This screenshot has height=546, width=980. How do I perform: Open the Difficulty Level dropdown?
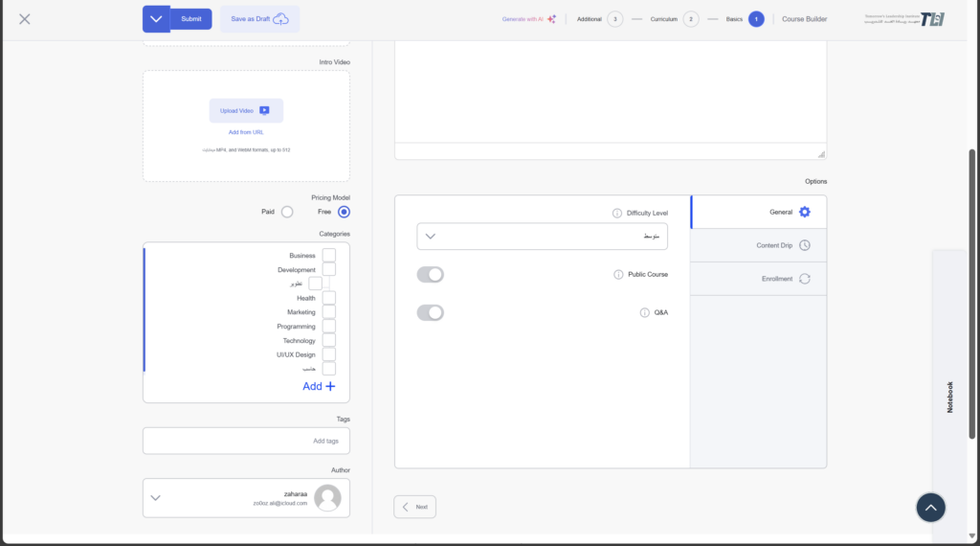point(542,236)
